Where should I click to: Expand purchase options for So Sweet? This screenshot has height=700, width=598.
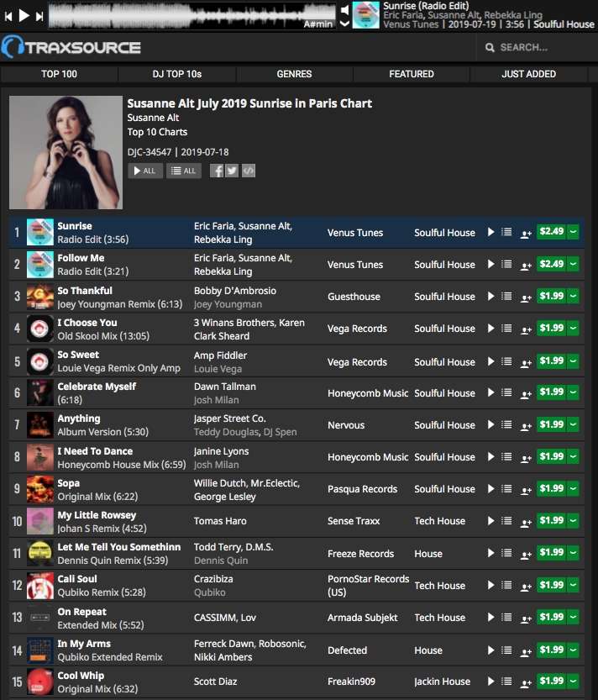click(x=574, y=361)
